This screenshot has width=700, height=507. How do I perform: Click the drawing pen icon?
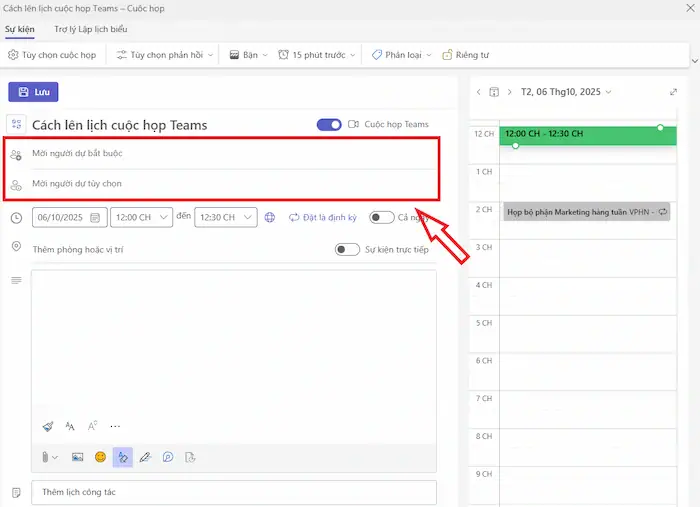point(145,457)
